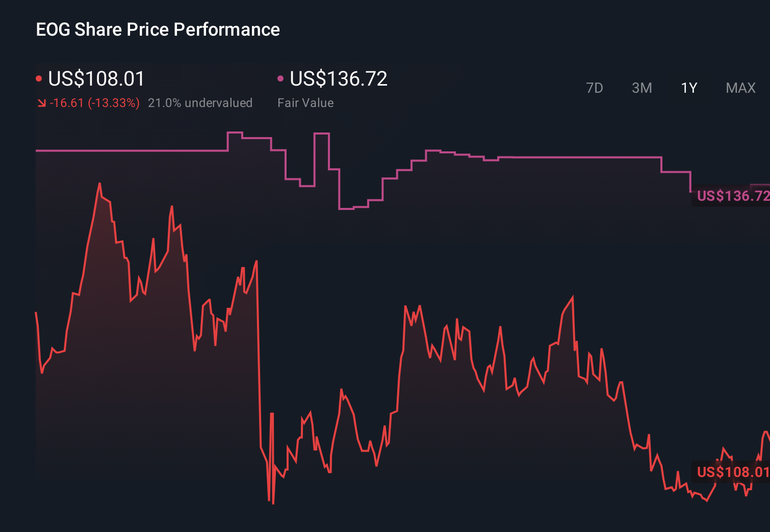770x532 pixels.
Task: Click the 21.0% undervalued text
Action: pyautogui.click(x=200, y=102)
